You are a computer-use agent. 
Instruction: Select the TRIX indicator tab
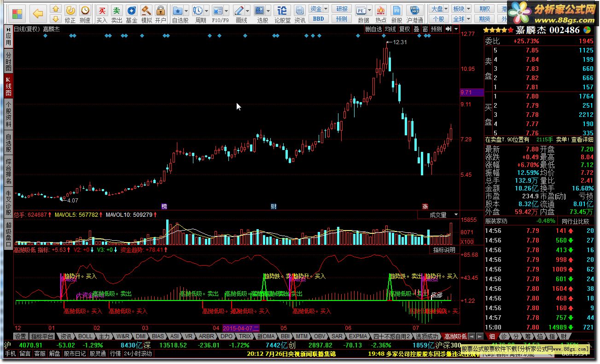click(x=245, y=336)
